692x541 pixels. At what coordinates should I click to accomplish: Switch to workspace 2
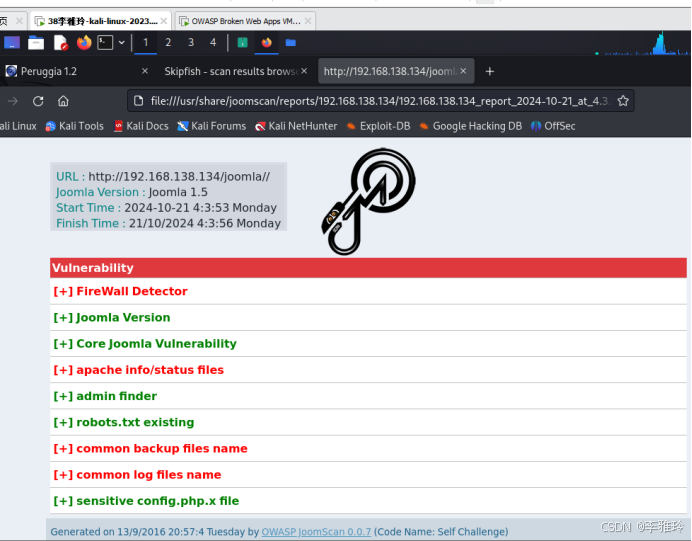click(168, 43)
